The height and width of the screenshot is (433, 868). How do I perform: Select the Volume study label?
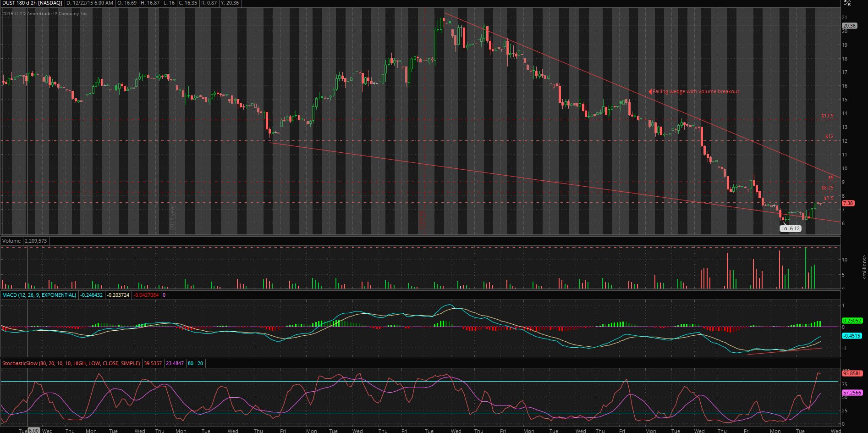click(x=11, y=241)
